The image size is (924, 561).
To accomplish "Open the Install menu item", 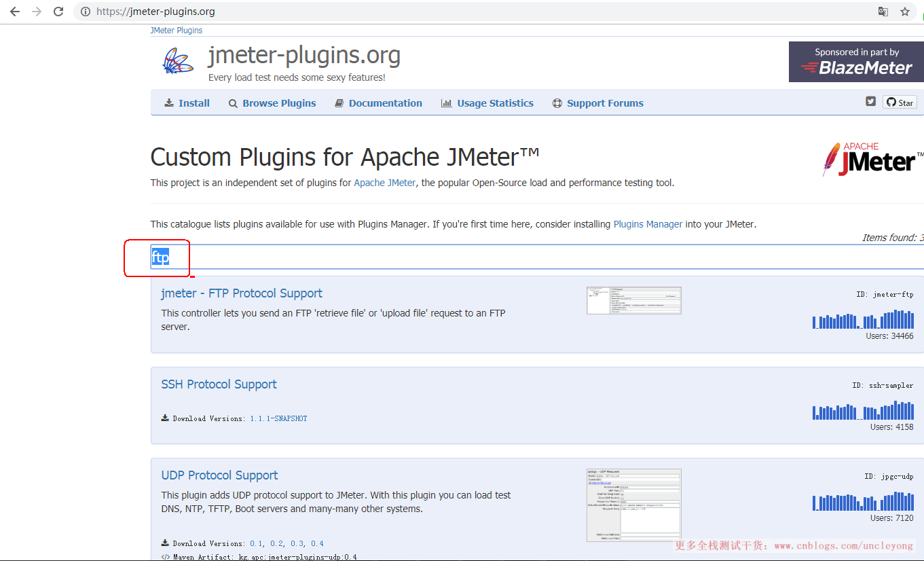I will 187,103.
